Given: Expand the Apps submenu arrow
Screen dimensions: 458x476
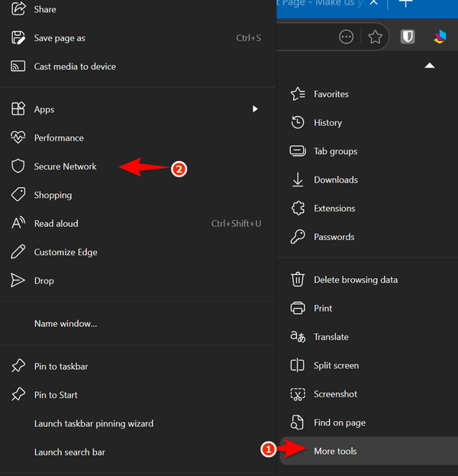Looking at the screenshot, I should [255, 108].
